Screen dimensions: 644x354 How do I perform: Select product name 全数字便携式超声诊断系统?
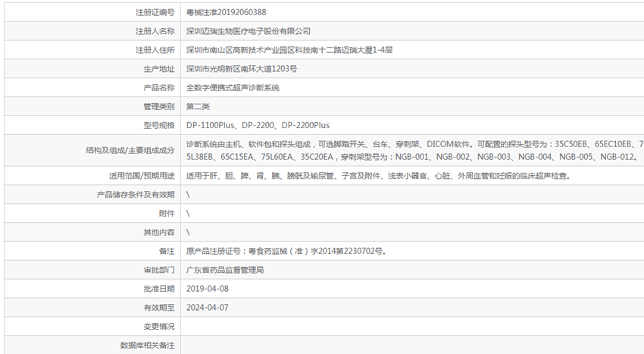point(233,88)
